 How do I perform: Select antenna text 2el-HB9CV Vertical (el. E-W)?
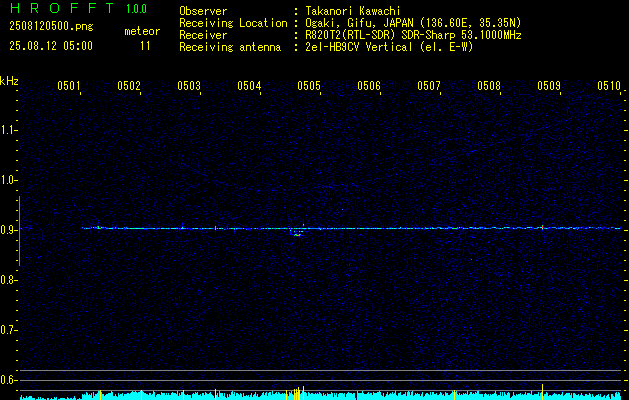(389, 47)
